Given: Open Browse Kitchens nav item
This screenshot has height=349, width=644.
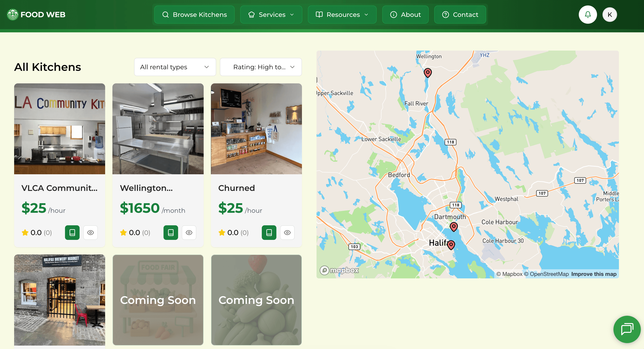Looking at the screenshot, I should 194,15.
